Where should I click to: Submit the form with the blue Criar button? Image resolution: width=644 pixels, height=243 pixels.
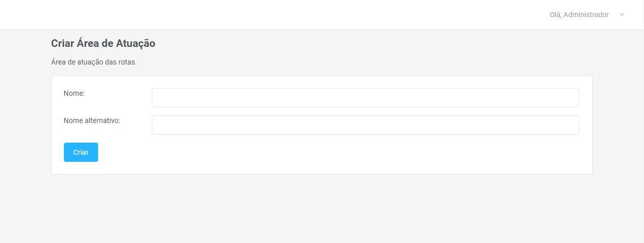[81, 152]
